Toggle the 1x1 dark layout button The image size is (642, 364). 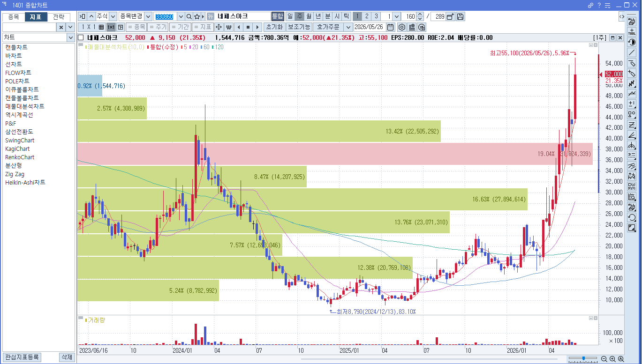[x=111, y=27]
